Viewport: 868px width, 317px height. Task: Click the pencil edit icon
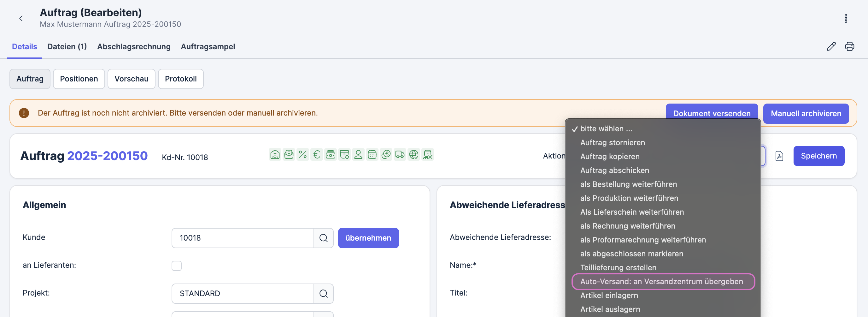click(x=831, y=46)
